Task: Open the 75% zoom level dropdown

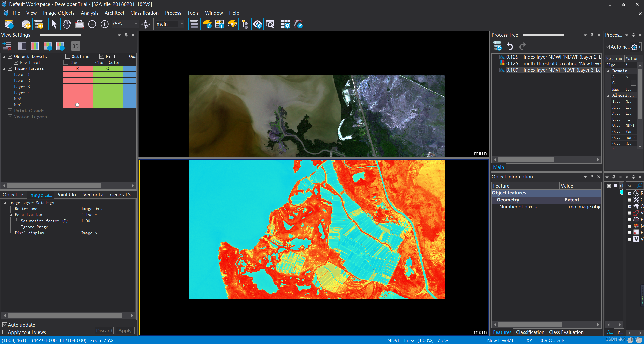Action: [x=136, y=24]
